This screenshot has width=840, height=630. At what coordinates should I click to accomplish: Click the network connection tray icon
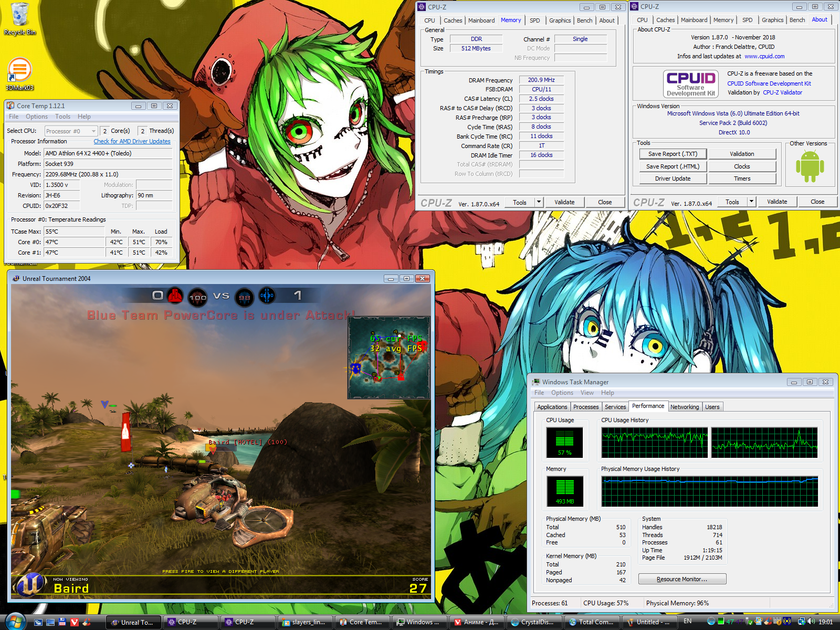[x=802, y=622]
